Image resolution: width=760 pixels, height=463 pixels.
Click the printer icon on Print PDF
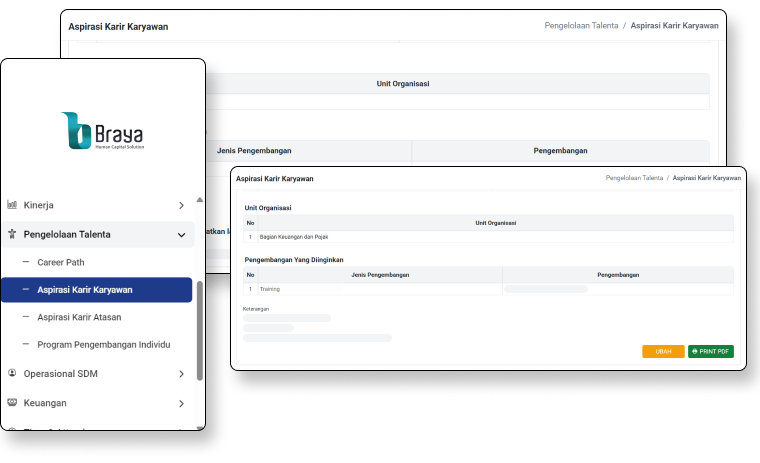click(695, 352)
